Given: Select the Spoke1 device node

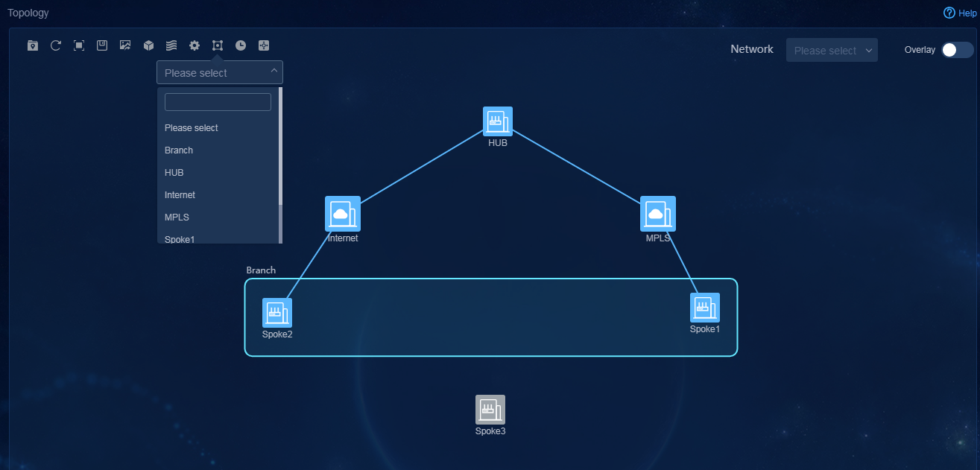Looking at the screenshot, I should click(x=705, y=308).
